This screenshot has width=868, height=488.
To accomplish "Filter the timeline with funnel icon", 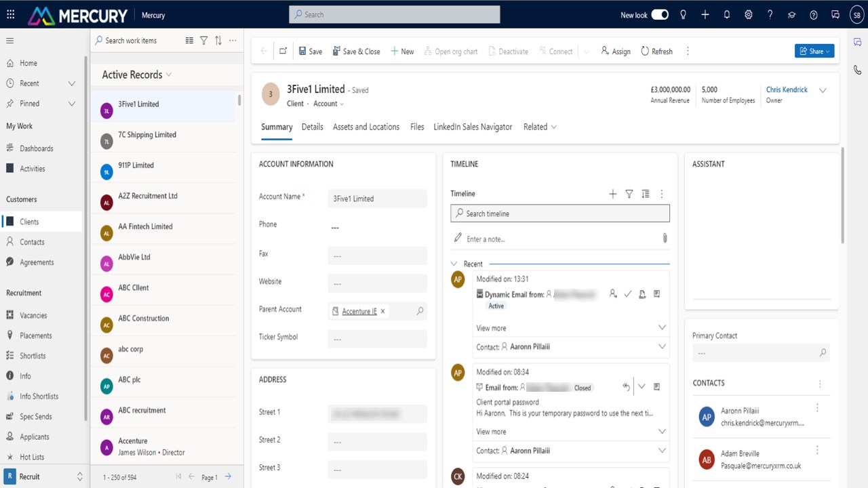I will (629, 194).
